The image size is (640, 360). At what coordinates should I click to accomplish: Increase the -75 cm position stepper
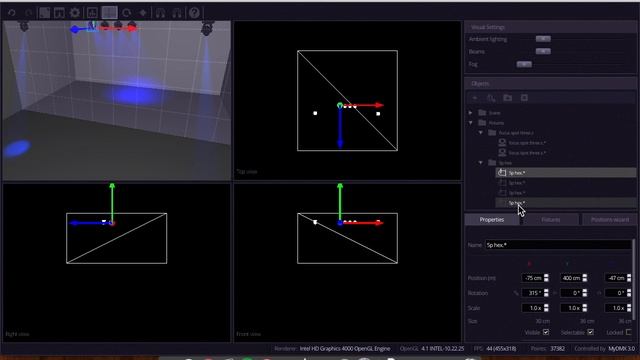tap(546, 276)
